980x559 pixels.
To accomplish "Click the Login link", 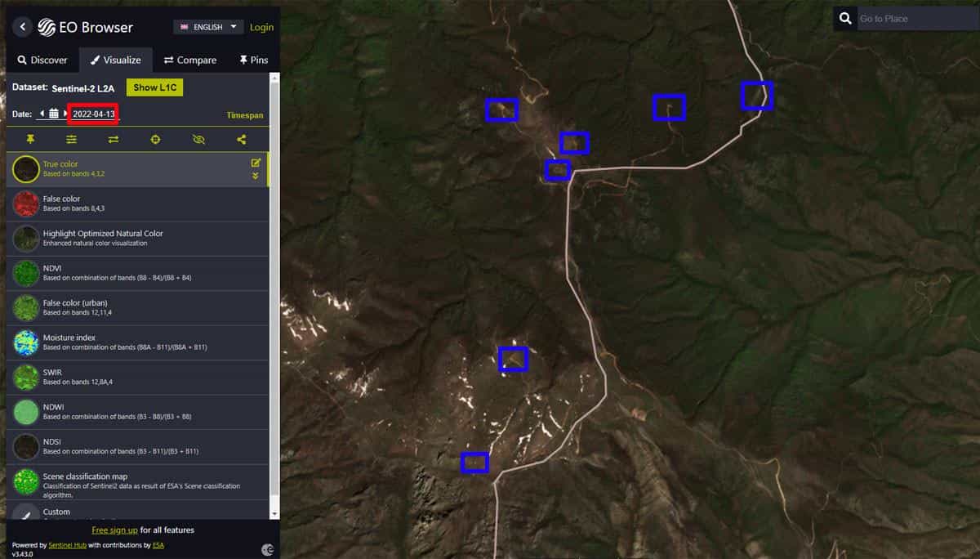I will pos(261,27).
